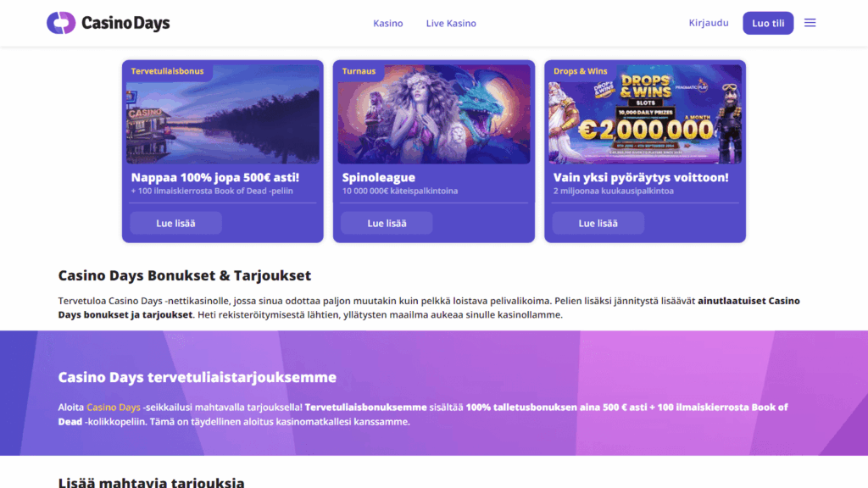Click the Nappaa 100% jopa 500€ asti heading
868x488 pixels.
point(215,178)
